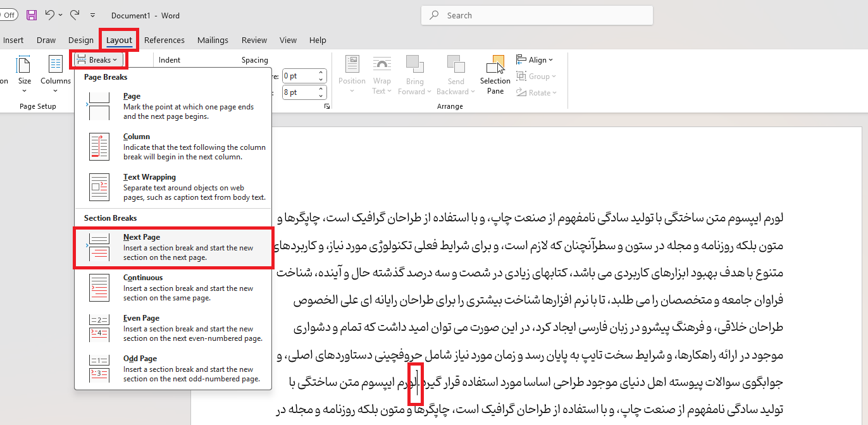
Task: Click the Align objects icon
Action: tap(534, 59)
